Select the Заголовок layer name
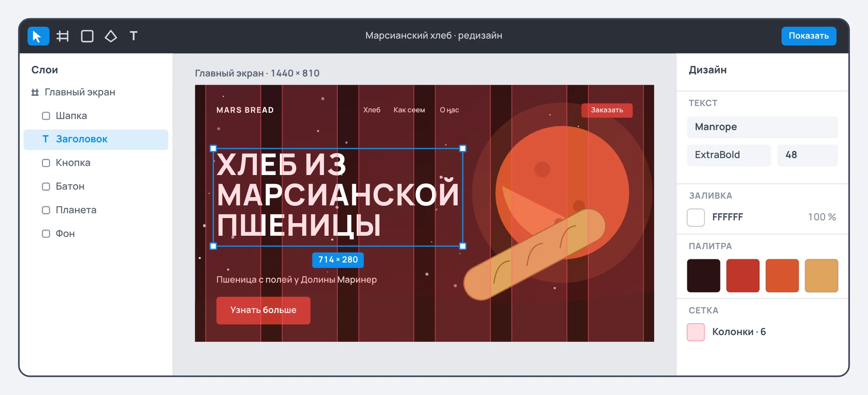Image resolution: width=868 pixels, height=395 pixels. click(82, 139)
